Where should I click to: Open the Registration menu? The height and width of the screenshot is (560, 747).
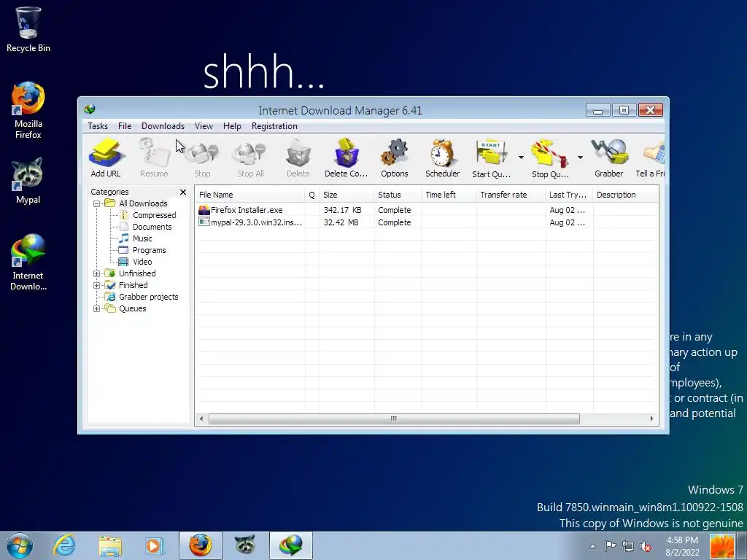tap(274, 126)
